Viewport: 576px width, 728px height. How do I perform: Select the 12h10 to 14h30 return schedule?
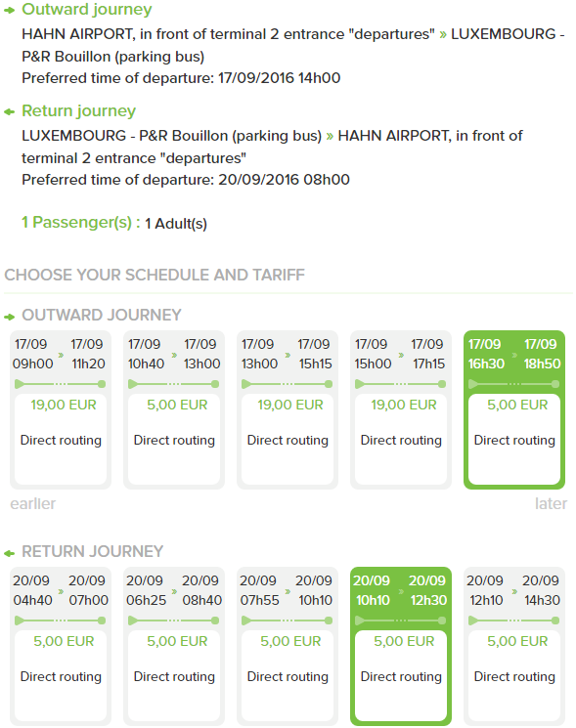[514, 646]
